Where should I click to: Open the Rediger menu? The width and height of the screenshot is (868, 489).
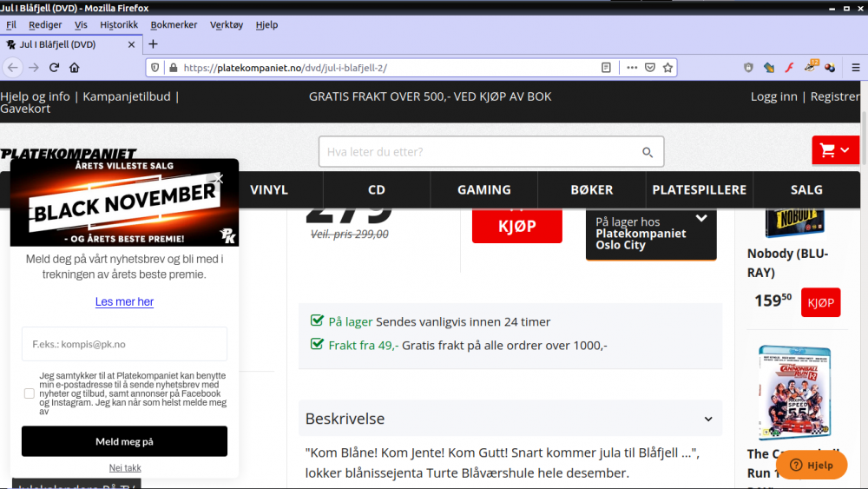pyautogui.click(x=45, y=25)
